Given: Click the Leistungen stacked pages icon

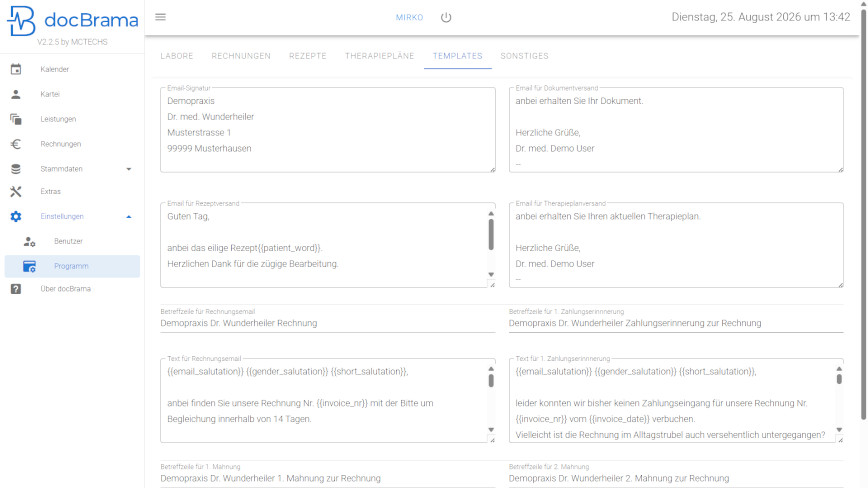Looking at the screenshot, I should click(16, 119).
